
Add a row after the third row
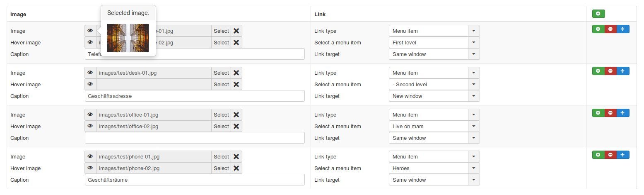coord(598,113)
